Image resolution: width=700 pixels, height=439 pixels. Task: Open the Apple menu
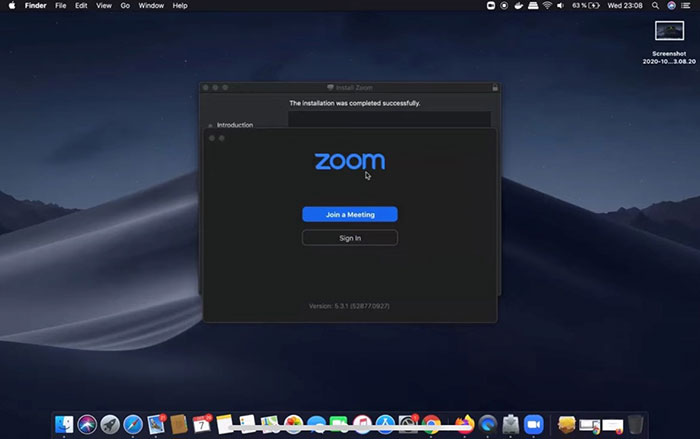[12, 6]
